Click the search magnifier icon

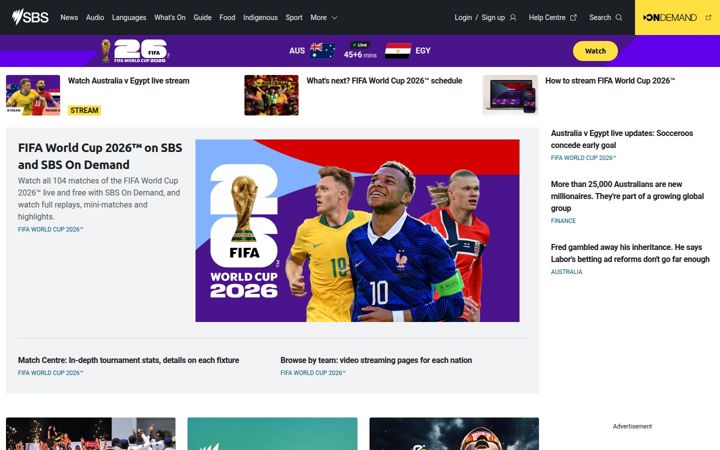pyautogui.click(x=619, y=17)
